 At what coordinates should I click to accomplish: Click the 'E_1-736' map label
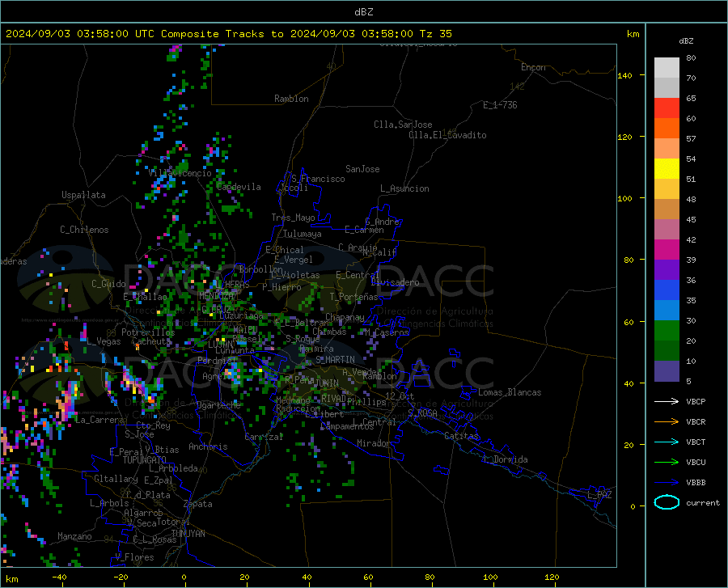tap(500, 105)
